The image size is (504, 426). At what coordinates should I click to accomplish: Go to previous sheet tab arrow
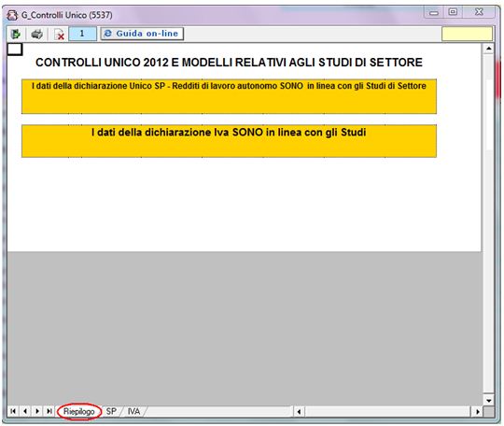25,411
